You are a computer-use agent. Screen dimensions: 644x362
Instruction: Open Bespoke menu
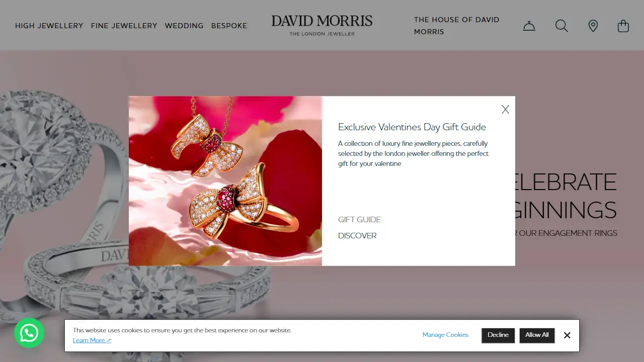(x=229, y=26)
